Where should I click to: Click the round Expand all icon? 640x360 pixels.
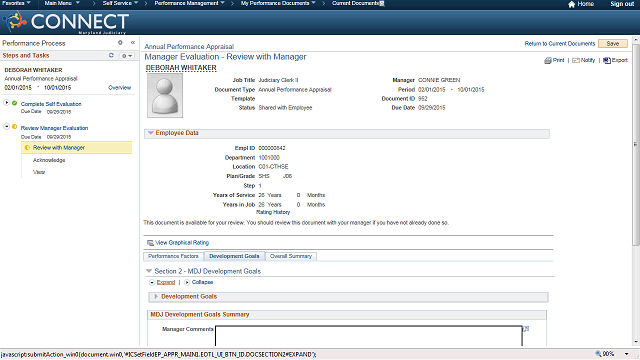[x=152, y=282]
